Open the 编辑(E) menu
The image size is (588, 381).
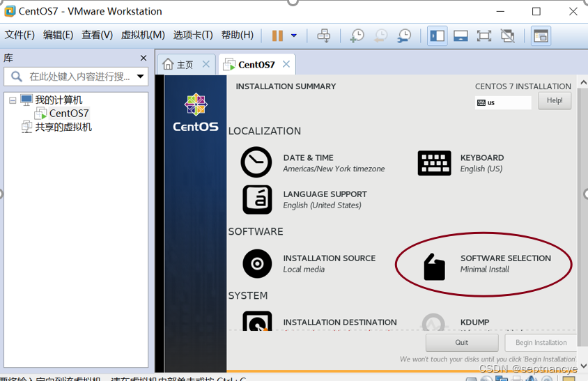coord(58,36)
